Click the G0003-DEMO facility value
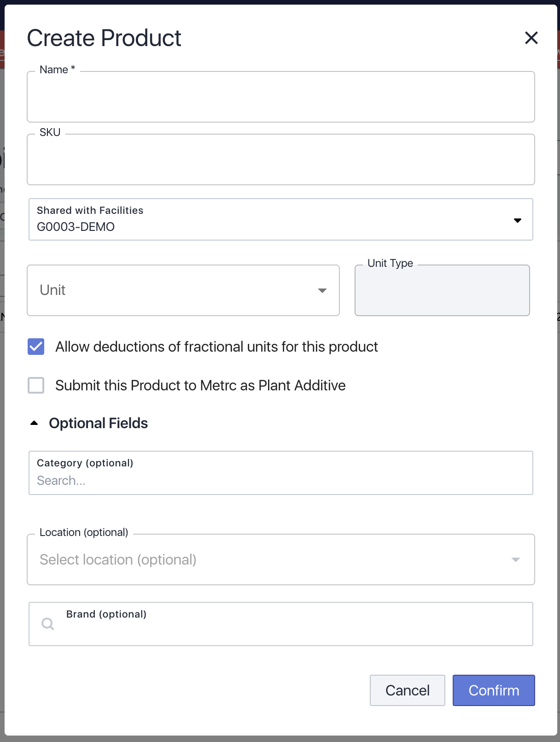 pyautogui.click(x=76, y=227)
